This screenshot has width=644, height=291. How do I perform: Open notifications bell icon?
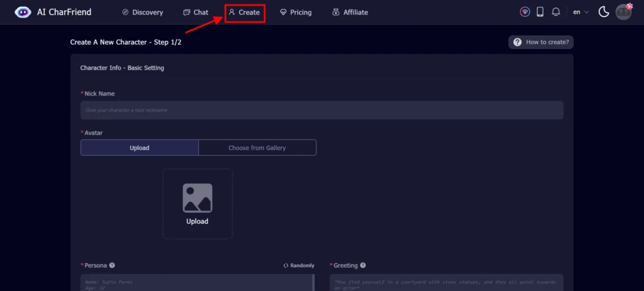pyautogui.click(x=555, y=12)
